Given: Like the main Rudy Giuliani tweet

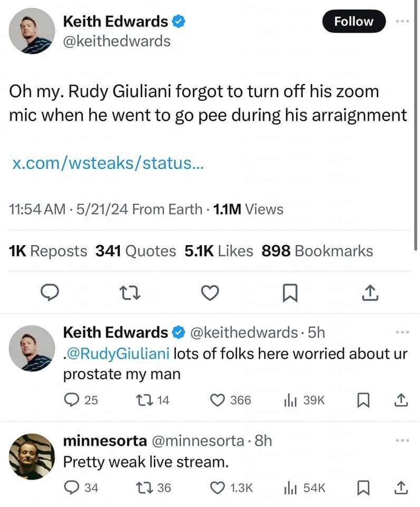Looking at the screenshot, I should pos(211,292).
